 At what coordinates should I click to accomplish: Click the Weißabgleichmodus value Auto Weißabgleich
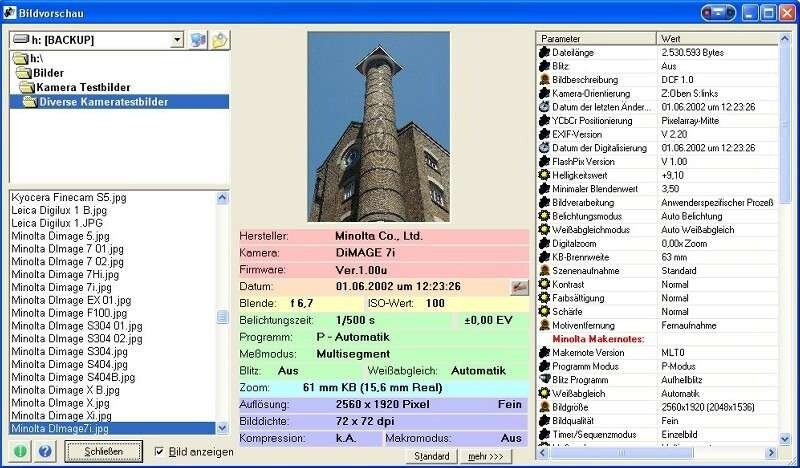click(697, 230)
